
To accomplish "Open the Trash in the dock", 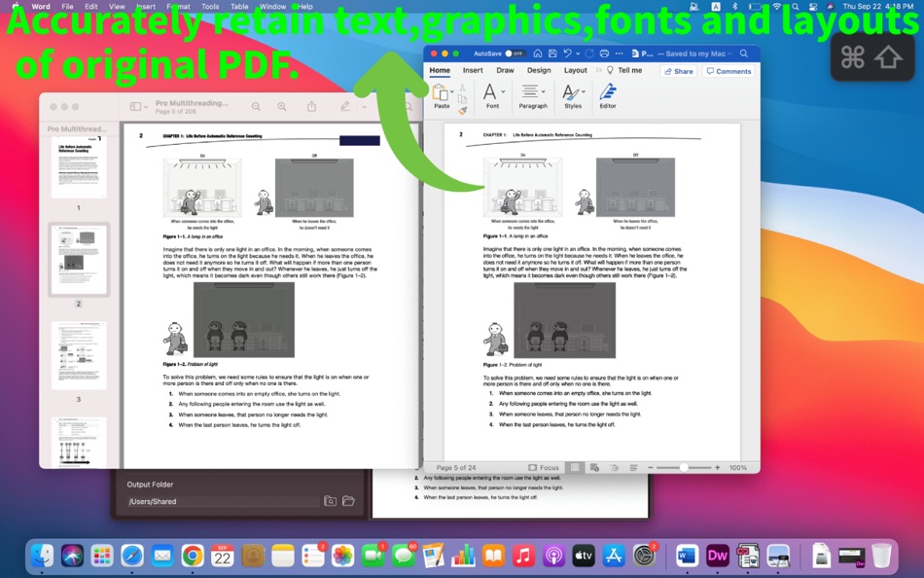I will click(x=881, y=556).
